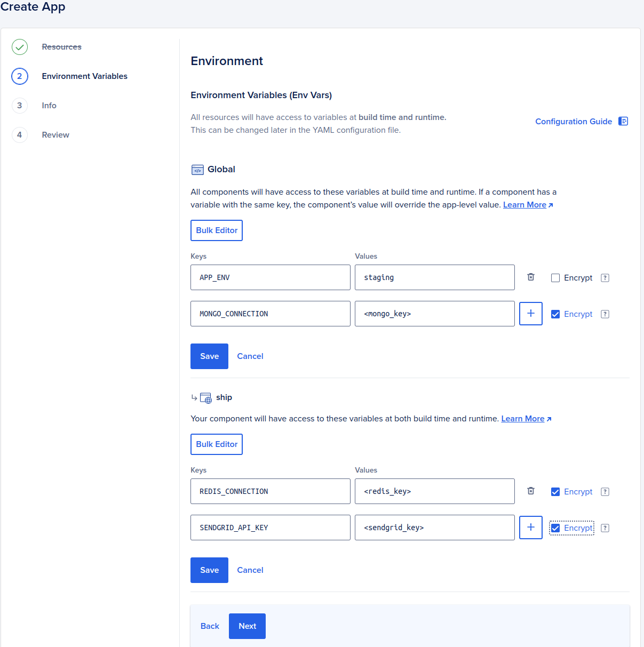Disable Encrypt for MONGO_CONNECTION

pyautogui.click(x=555, y=314)
